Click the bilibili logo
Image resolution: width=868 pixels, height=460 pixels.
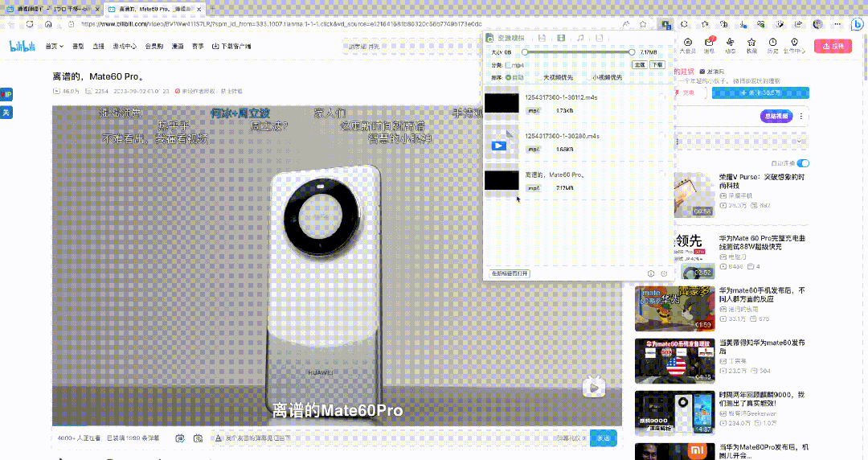(23, 46)
